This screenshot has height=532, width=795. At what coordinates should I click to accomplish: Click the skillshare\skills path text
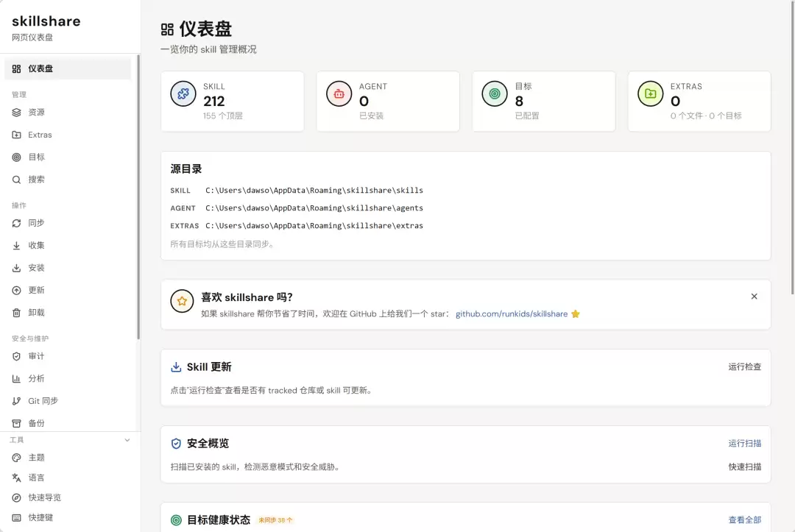pos(314,191)
